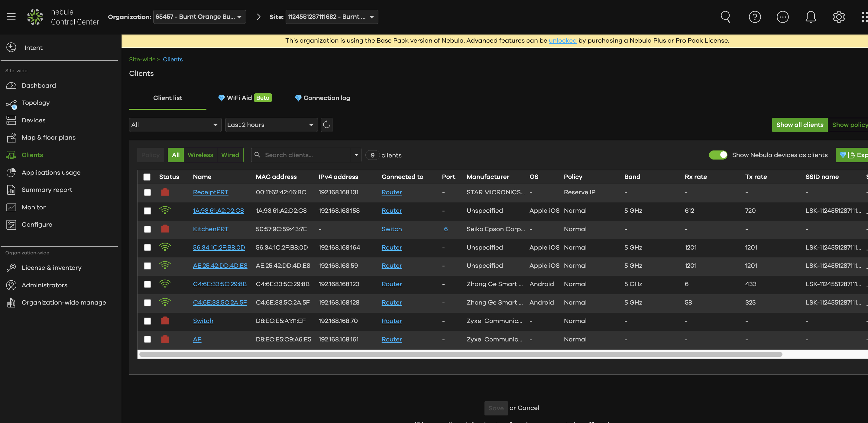Open the help question mark icon

click(x=754, y=17)
